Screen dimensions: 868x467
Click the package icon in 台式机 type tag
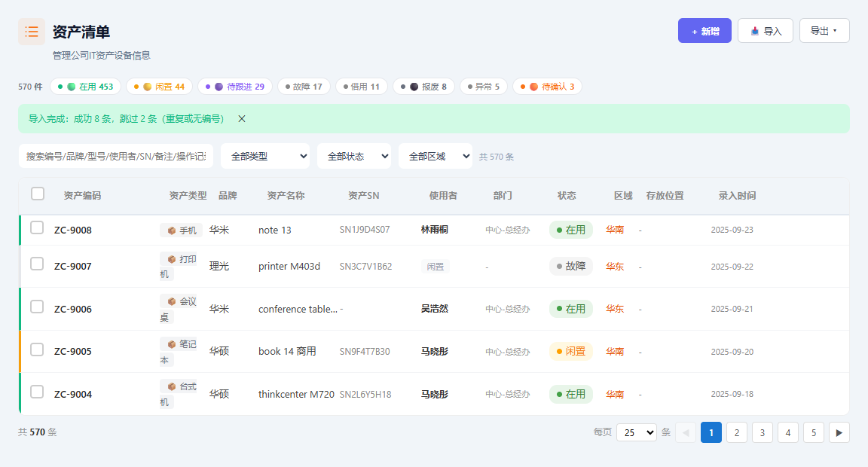tap(172, 386)
